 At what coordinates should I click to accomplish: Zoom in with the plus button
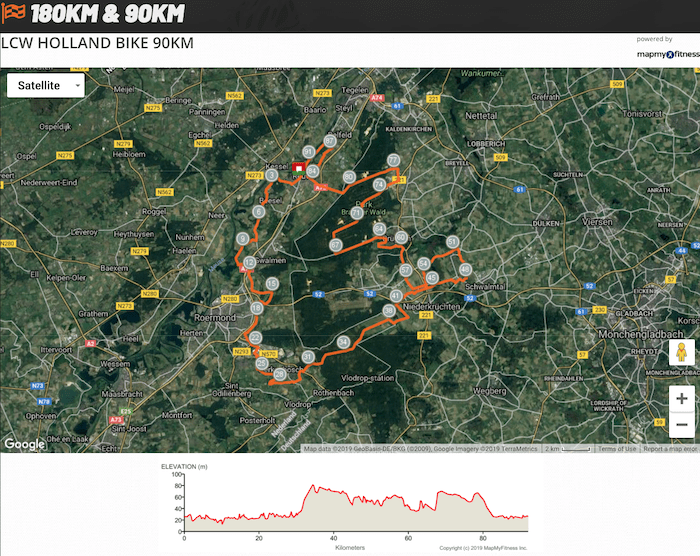click(681, 399)
